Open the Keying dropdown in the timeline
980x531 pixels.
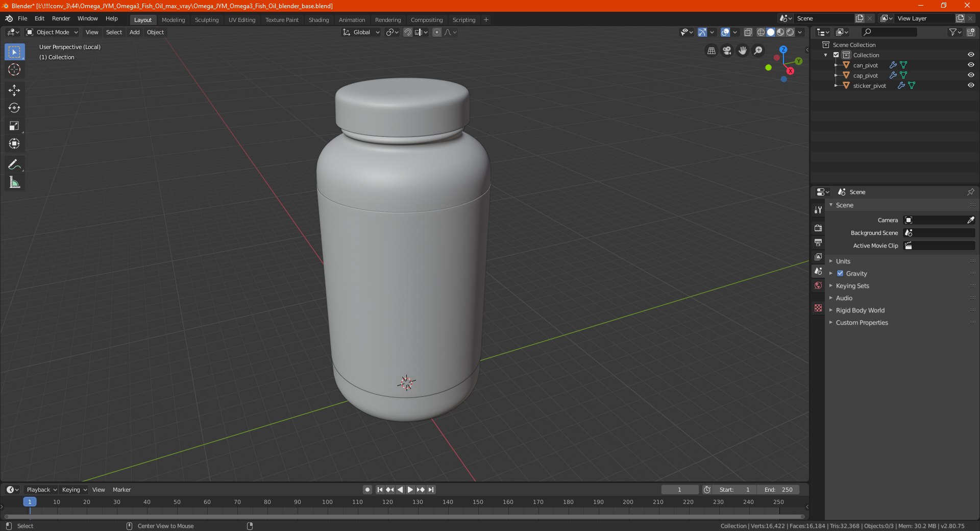(74, 490)
